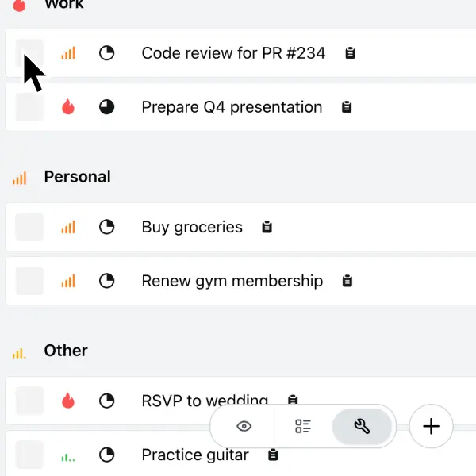The width and height of the screenshot is (476, 476).
Task: Check off Code review for PR #234
Action: pyautogui.click(x=29, y=54)
